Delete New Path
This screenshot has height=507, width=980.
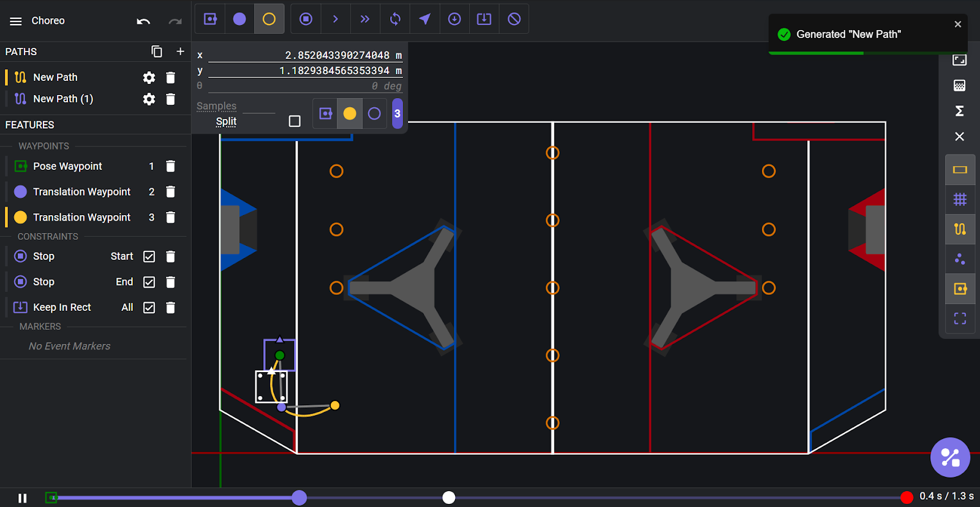click(171, 77)
